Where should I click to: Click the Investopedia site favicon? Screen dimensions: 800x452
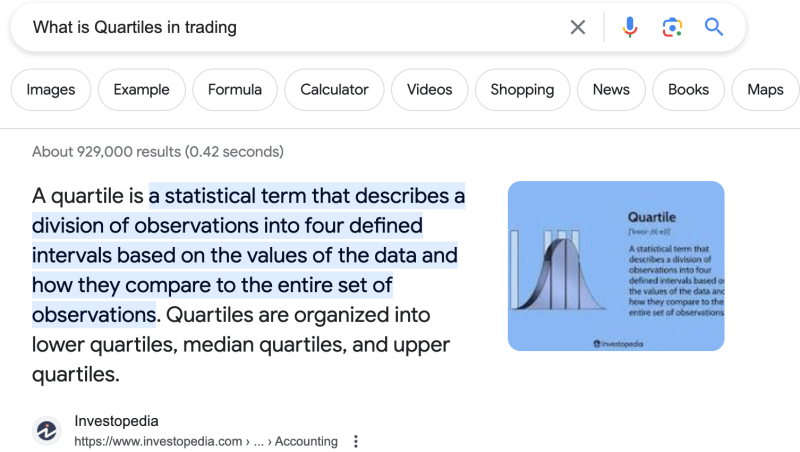pyautogui.click(x=47, y=431)
